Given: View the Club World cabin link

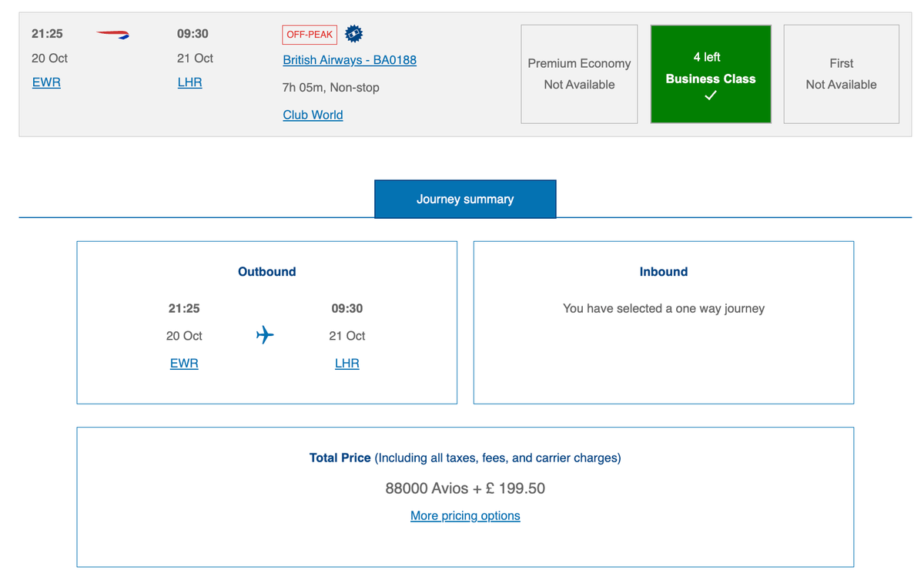Looking at the screenshot, I should [x=313, y=114].
